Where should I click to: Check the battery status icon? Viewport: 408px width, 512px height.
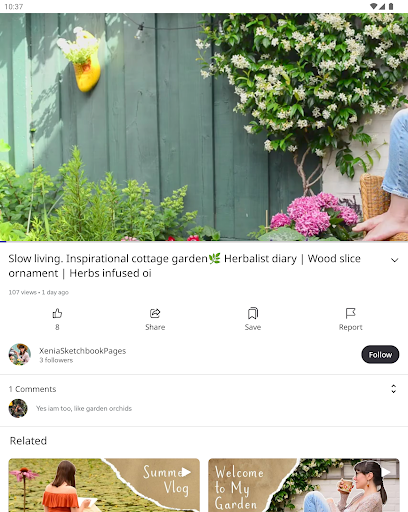pos(391,6)
